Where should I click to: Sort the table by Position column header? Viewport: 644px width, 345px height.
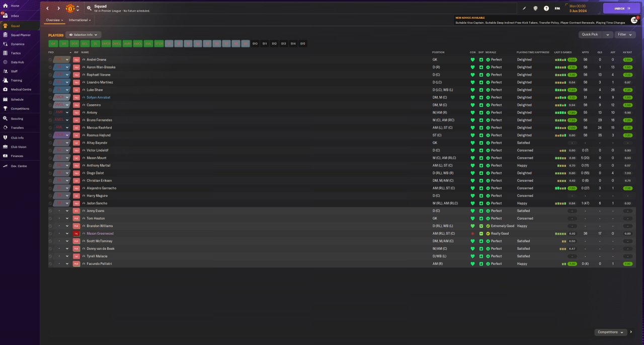click(x=438, y=52)
